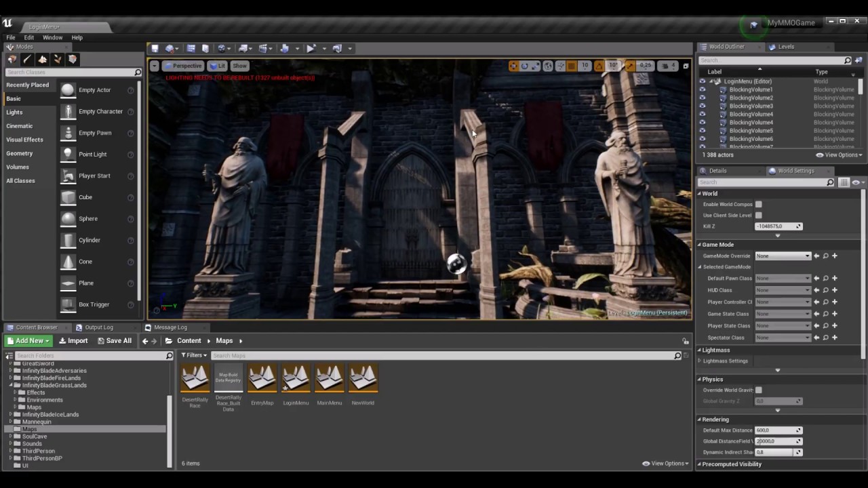This screenshot has height=488, width=868.
Task: Open the Marketplace toolbar icon
Action: (x=205, y=48)
